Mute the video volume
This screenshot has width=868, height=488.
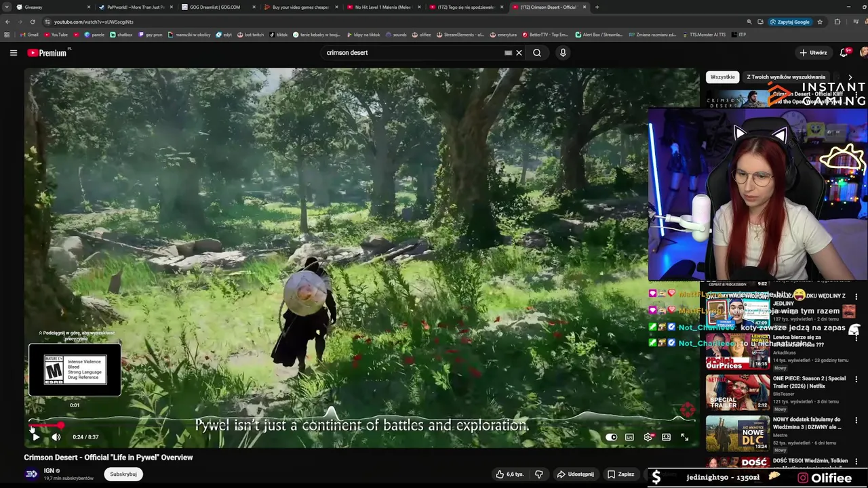click(56, 437)
